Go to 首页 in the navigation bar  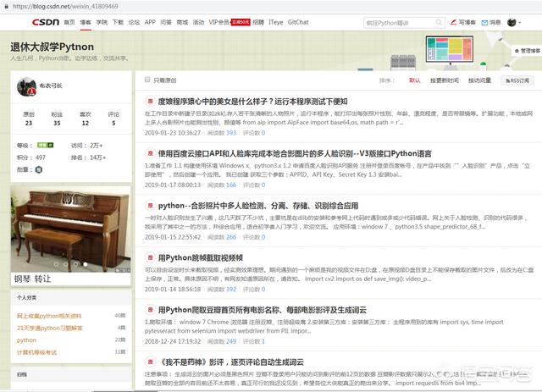tap(69, 22)
